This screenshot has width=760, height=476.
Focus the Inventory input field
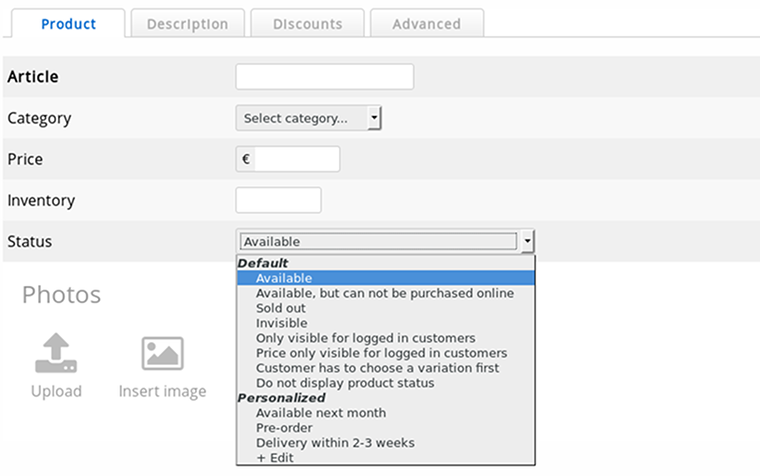click(x=278, y=200)
